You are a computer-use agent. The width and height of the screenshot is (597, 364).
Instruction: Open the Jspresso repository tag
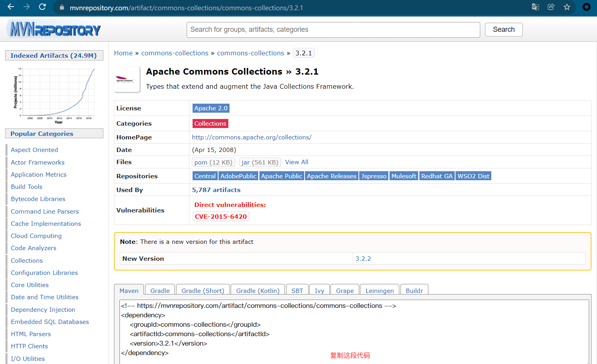point(374,176)
